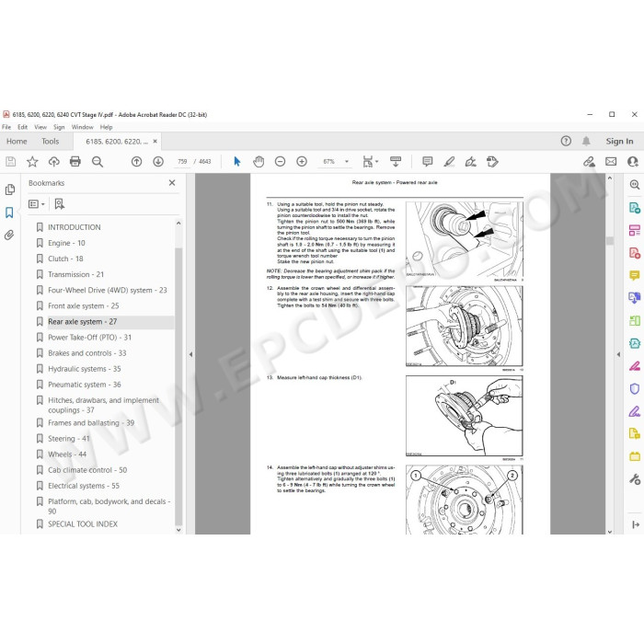Open the Window menu
644x644 pixels.
83,127
